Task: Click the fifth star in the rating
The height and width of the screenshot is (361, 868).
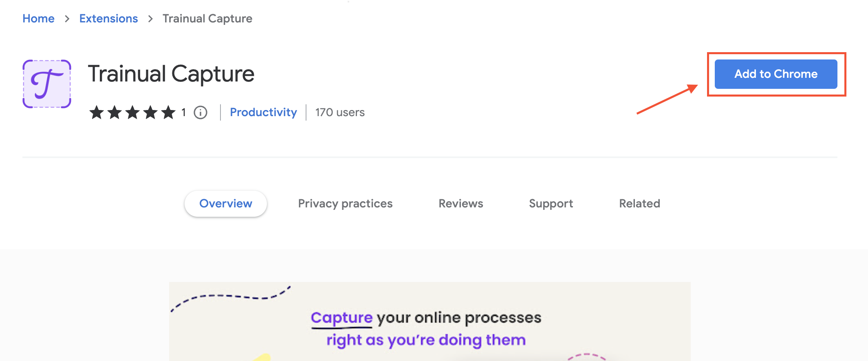Action: (167, 113)
